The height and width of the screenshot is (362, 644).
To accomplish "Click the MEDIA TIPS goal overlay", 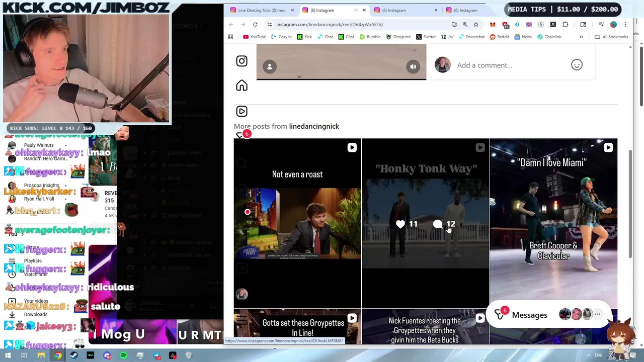I will [x=562, y=9].
